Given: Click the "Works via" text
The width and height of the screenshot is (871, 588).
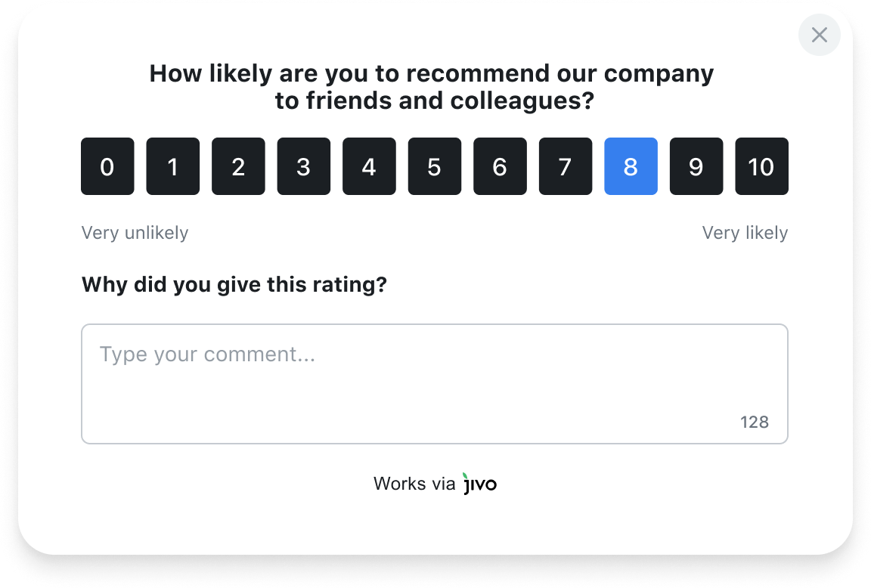Looking at the screenshot, I should (x=414, y=484).
